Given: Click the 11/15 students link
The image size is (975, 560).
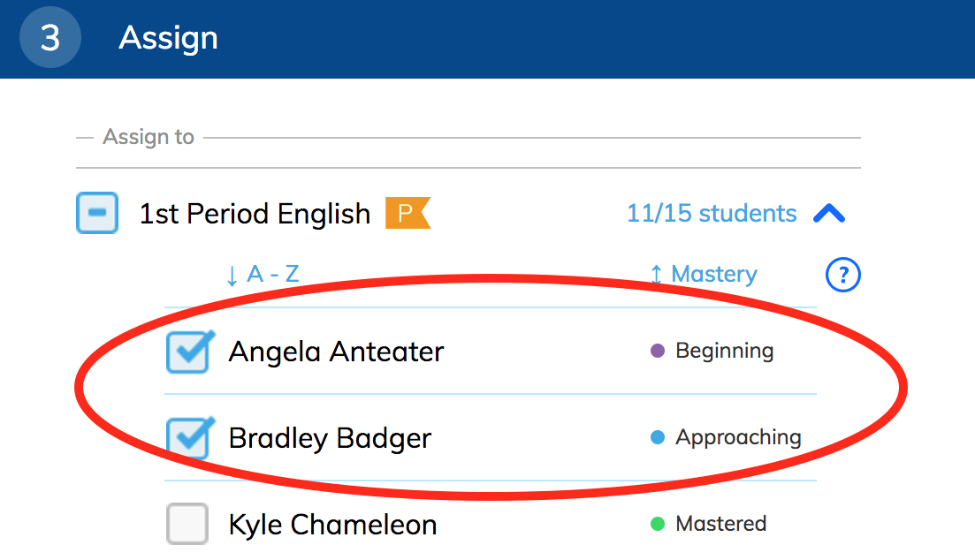Looking at the screenshot, I should tap(712, 213).
